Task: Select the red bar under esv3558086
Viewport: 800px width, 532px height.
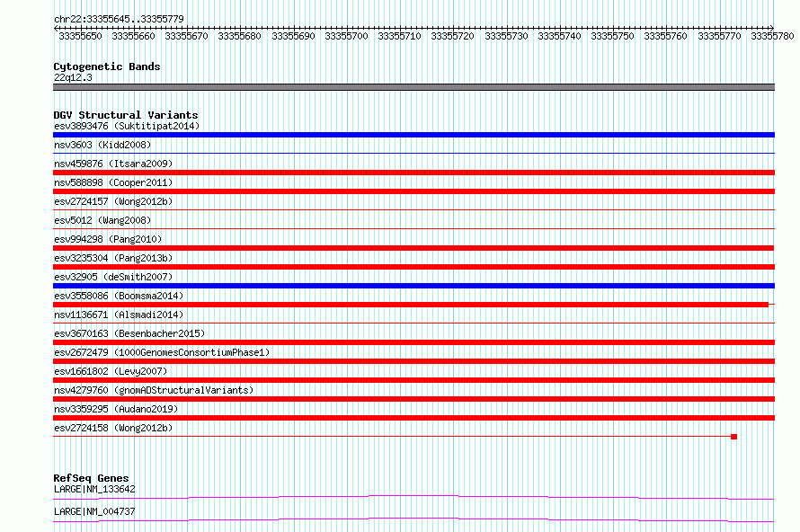Action: click(411, 305)
